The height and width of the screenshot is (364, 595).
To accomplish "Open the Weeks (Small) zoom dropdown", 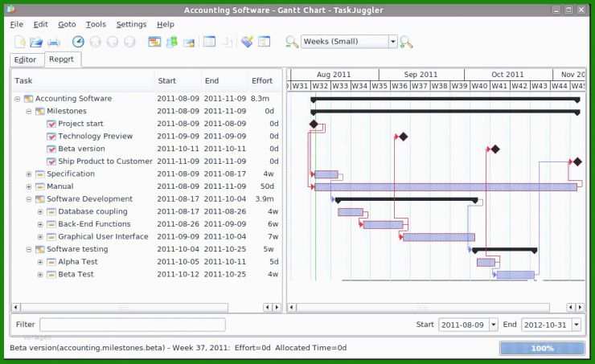I will pos(392,41).
